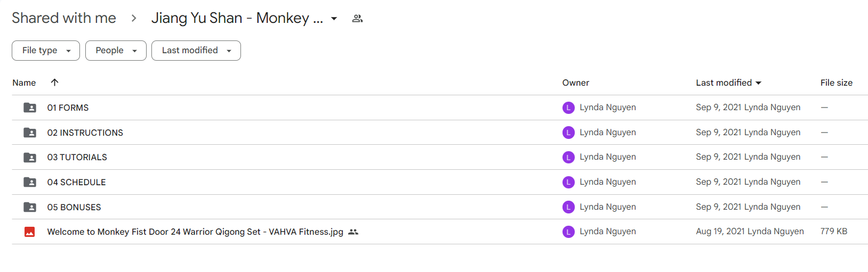The width and height of the screenshot is (868, 272).
Task: Toggle name sort direction with the arrow
Action: [x=54, y=83]
